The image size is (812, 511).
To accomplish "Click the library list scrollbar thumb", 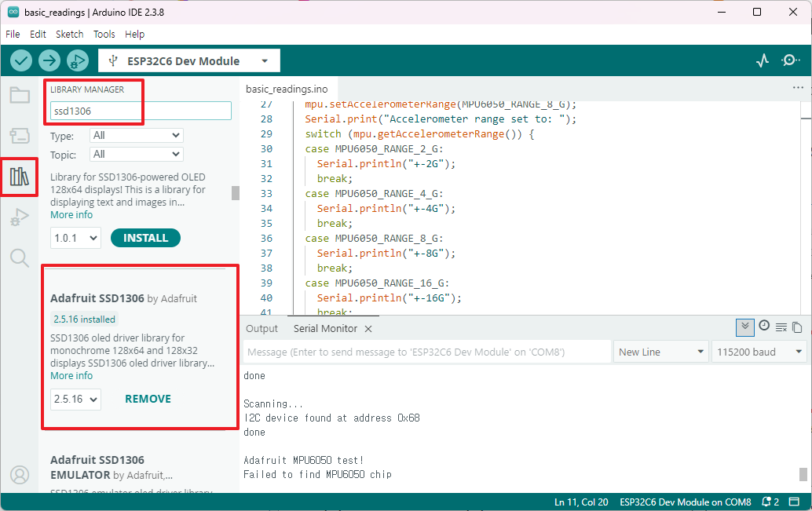I will coord(236,192).
